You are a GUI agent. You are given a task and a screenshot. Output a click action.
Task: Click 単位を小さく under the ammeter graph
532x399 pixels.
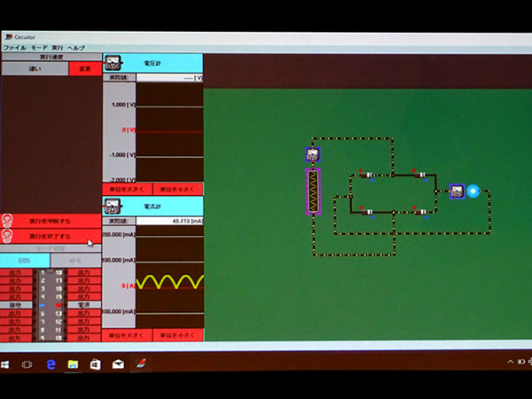pos(177,336)
